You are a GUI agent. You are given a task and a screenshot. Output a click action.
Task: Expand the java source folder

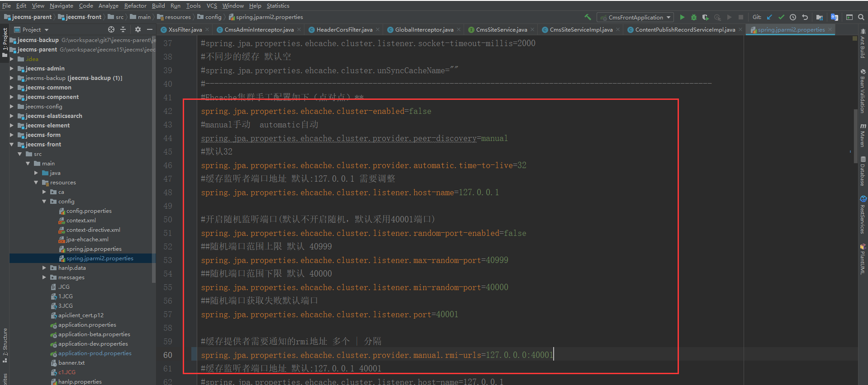tap(36, 173)
